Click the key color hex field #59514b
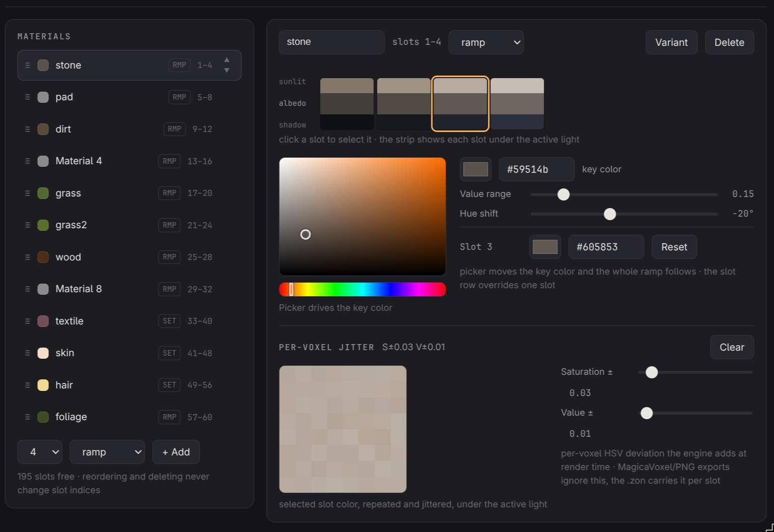Screen dimensions: 774x532 [x=537, y=169]
